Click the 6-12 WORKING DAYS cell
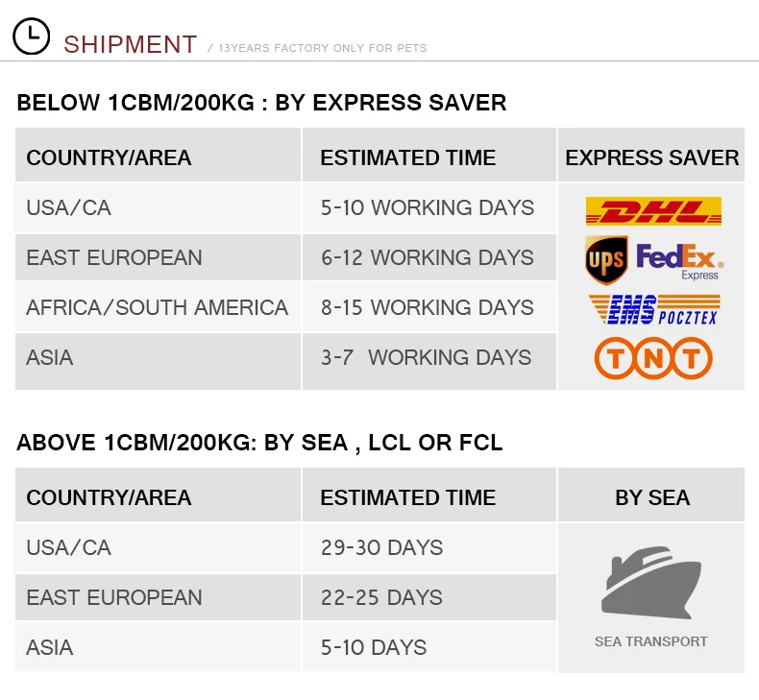Viewport: 759px width, 700px height. point(427,257)
